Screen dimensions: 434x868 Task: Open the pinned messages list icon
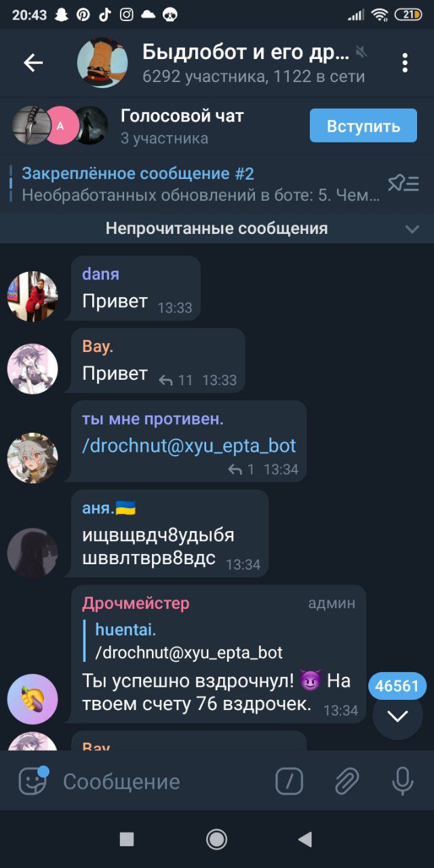[x=403, y=183]
